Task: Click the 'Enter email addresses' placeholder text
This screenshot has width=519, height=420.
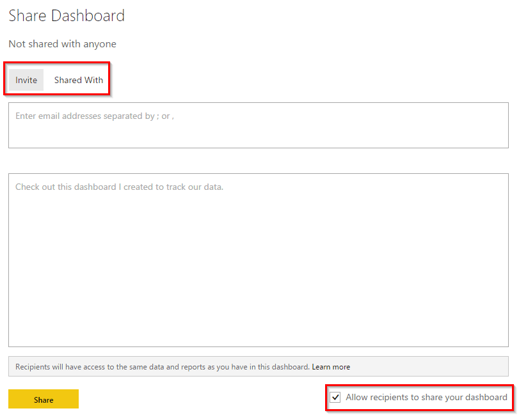Action: tap(95, 116)
